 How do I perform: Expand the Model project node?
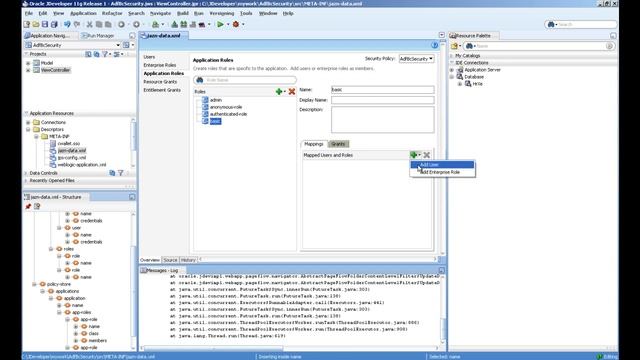click(28, 63)
